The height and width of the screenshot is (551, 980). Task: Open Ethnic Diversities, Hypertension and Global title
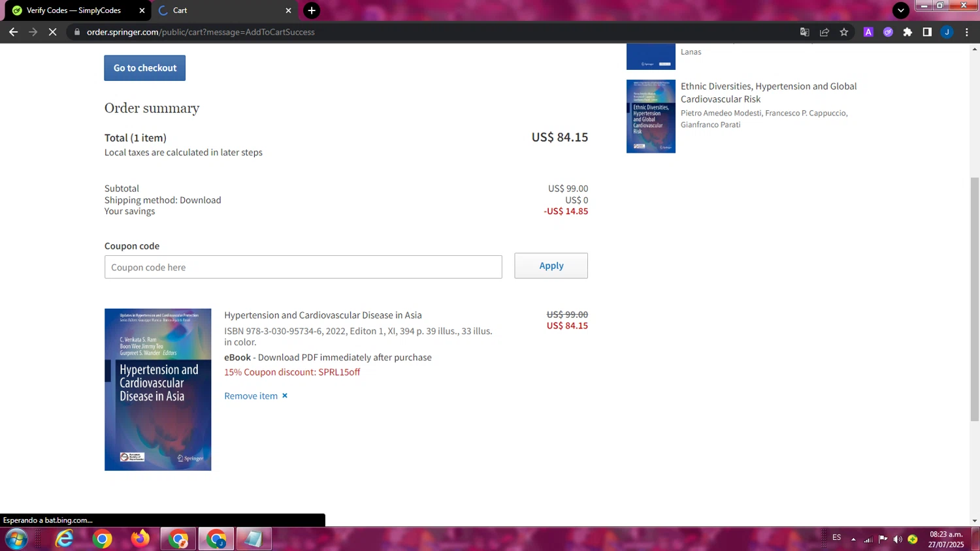768,93
